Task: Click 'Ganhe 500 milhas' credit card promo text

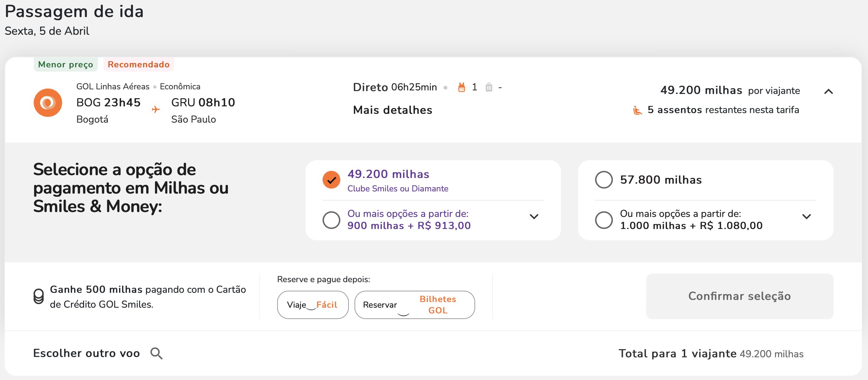Action: point(148,297)
